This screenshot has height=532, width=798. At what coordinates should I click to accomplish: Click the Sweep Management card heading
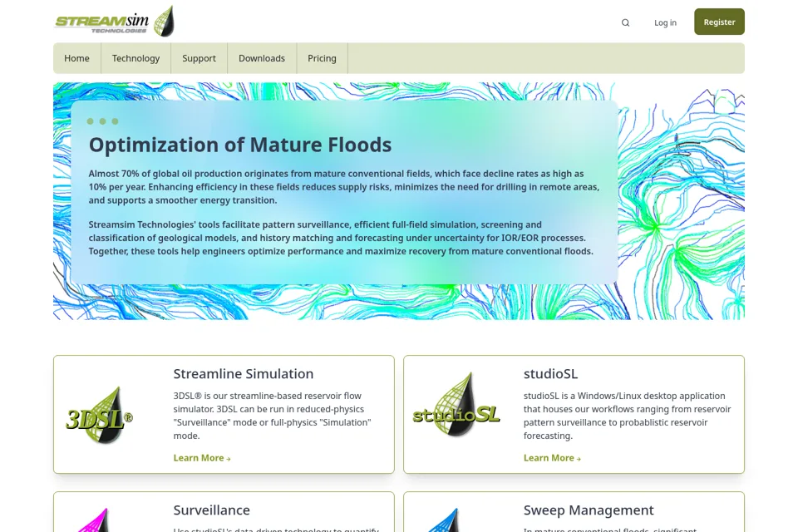[589, 510]
